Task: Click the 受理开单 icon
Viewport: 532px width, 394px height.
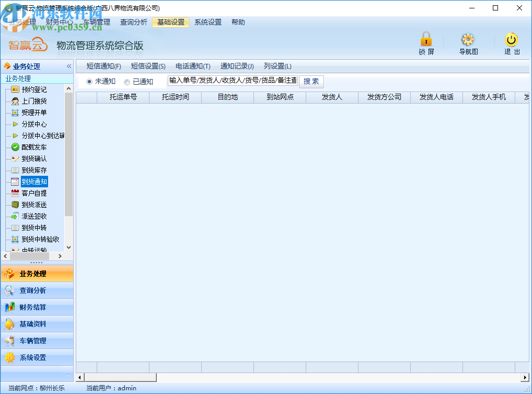Action: click(15, 112)
